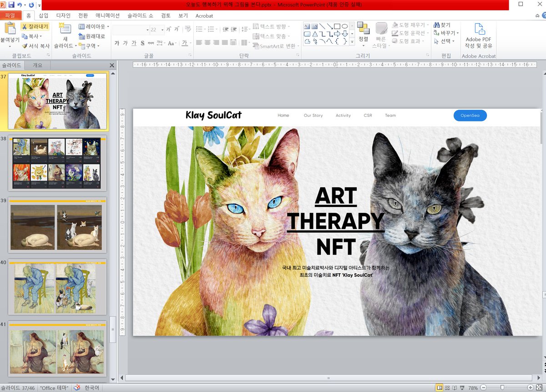Select the rectangle shape in gallery
Screen dimensions: 546x392
[x=337, y=26]
